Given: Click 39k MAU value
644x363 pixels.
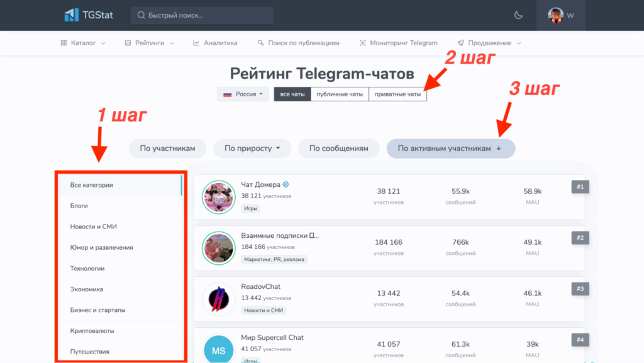Looking at the screenshot, I should click(x=532, y=344).
